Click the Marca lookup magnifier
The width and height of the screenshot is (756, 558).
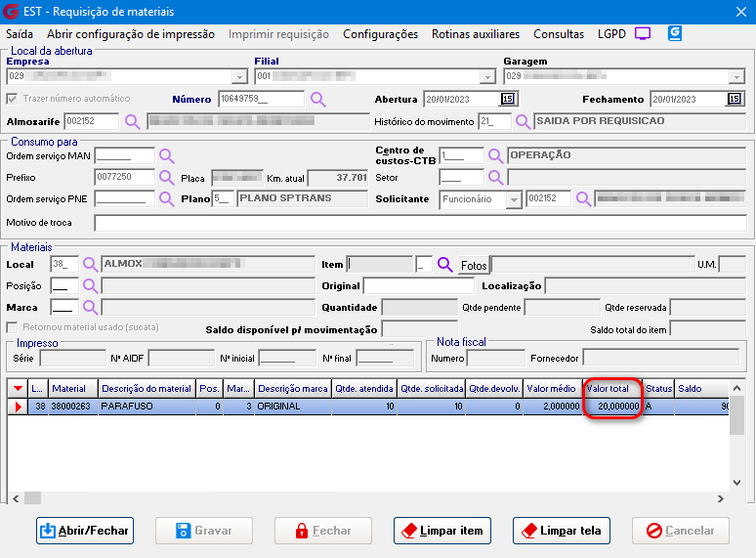pos(90,307)
